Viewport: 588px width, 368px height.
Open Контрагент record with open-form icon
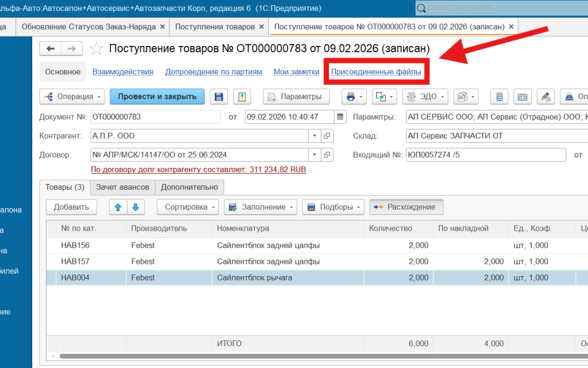327,136
